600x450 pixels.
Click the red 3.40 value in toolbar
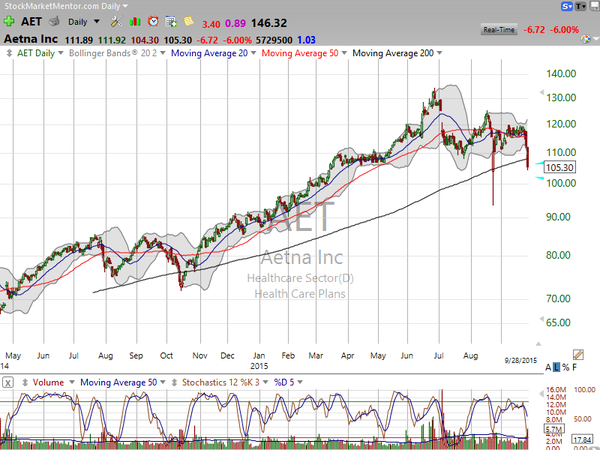click(211, 24)
